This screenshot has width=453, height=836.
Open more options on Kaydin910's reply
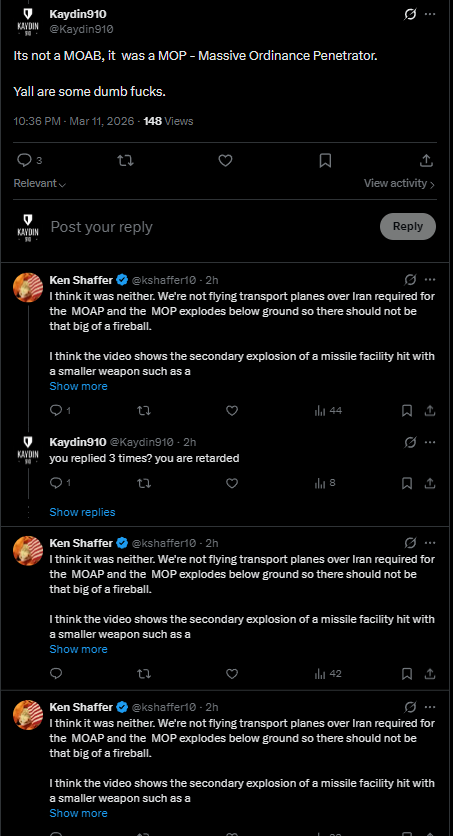(x=430, y=442)
